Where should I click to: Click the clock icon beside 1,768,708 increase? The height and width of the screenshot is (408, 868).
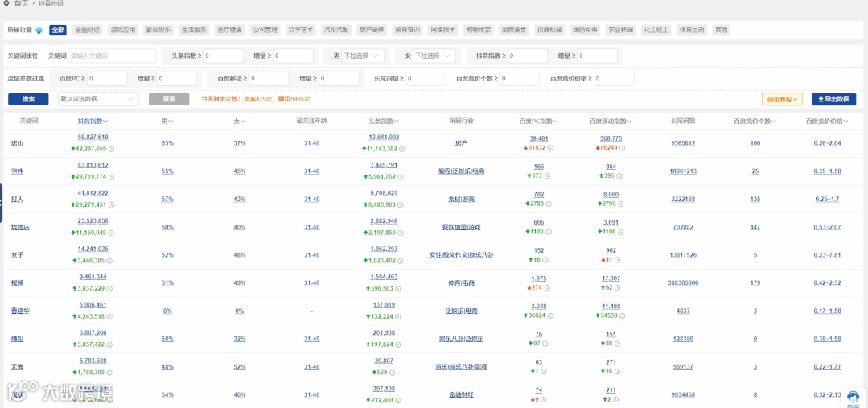109,373
